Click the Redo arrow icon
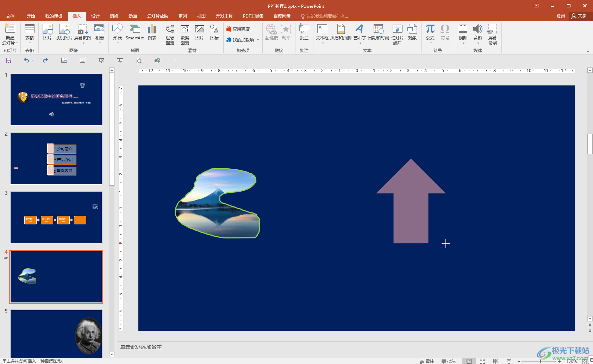 pos(45,60)
